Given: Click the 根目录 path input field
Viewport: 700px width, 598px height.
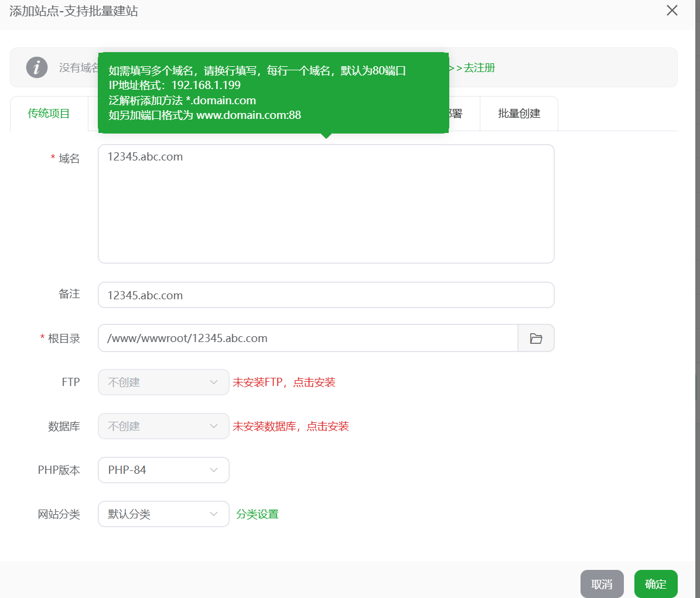Looking at the screenshot, I should [x=308, y=339].
